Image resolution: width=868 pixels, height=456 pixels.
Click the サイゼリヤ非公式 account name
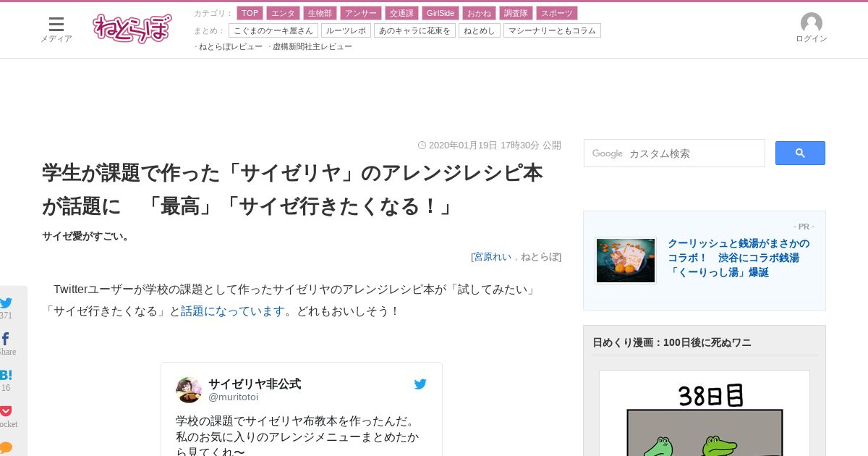pos(255,384)
